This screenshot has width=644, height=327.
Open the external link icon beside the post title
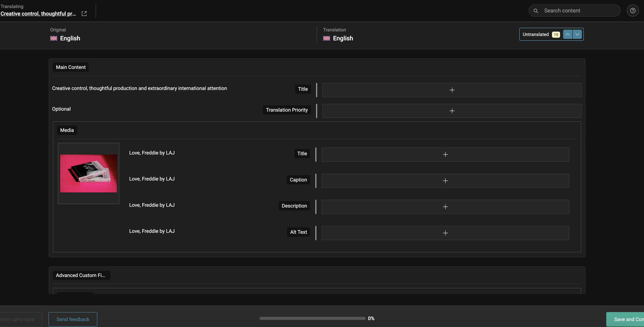tap(84, 13)
